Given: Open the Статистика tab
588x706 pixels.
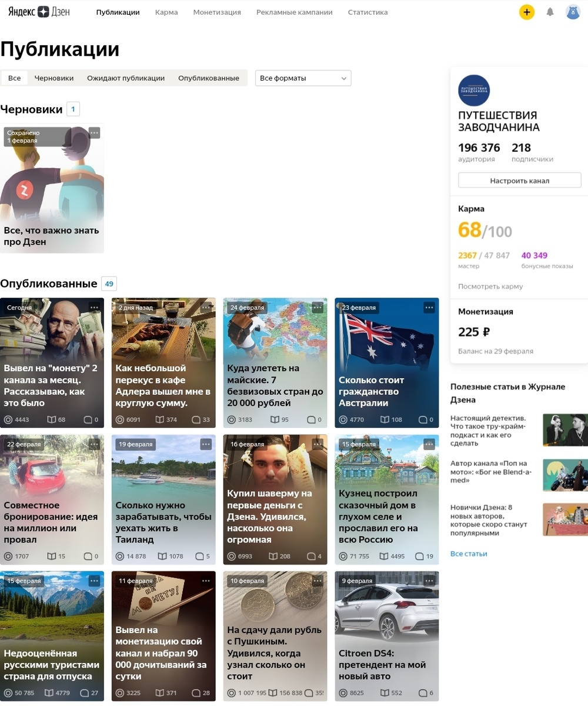Looking at the screenshot, I should [x=367, y=12].
